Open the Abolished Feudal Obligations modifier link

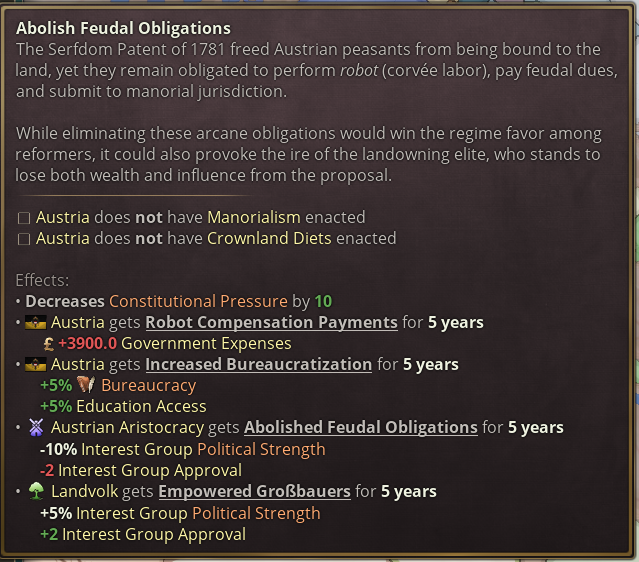pyautogui.click(x=361, y=428)
